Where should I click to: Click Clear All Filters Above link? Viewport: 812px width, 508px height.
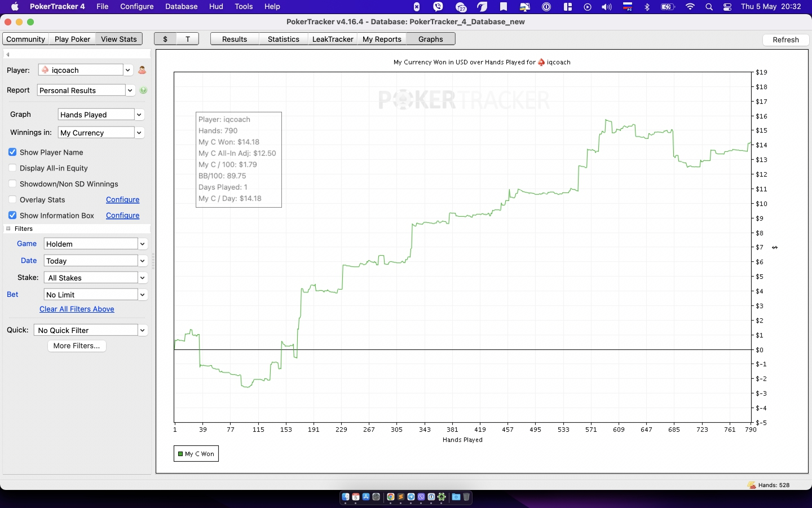pos(77,309)
